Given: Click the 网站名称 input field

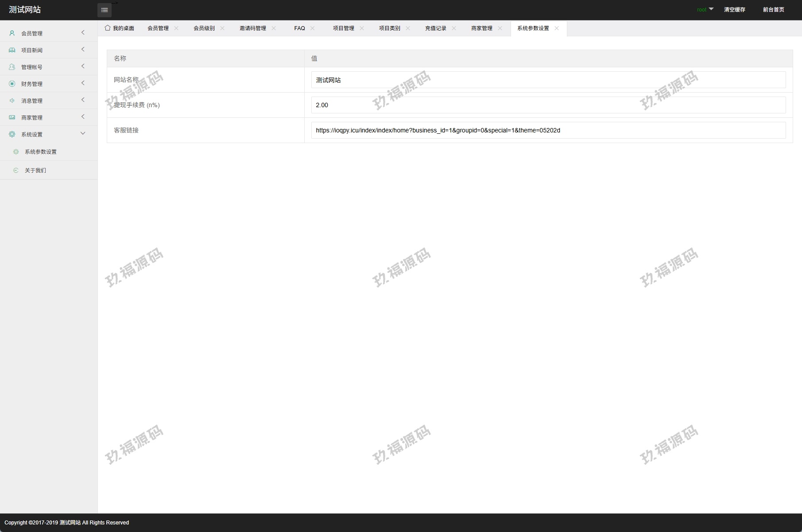Looking at the screenshot, I should tap(548, 80).
